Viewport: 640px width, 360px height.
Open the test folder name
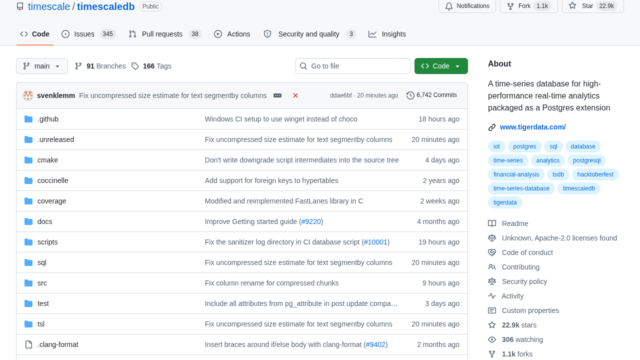[x=43, y=304]
